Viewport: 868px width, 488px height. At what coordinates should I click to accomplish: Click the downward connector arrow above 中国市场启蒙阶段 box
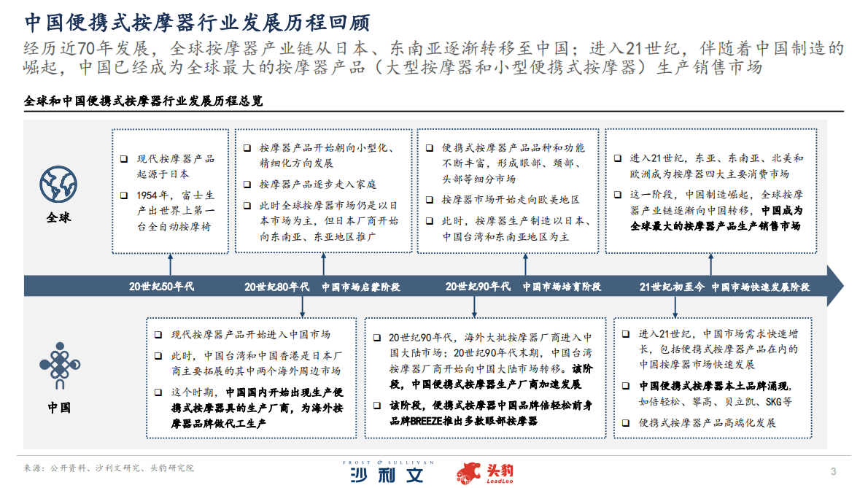click(x=301, y=306)
